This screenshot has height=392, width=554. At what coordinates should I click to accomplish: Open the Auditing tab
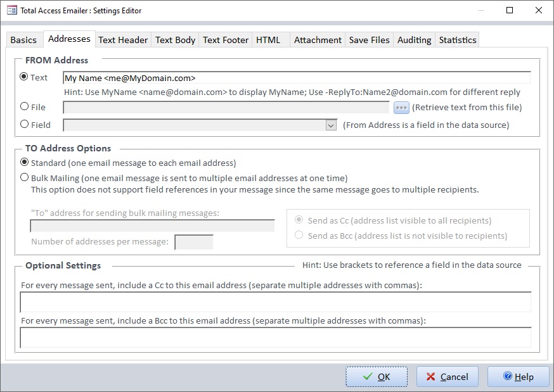point(414,40)
